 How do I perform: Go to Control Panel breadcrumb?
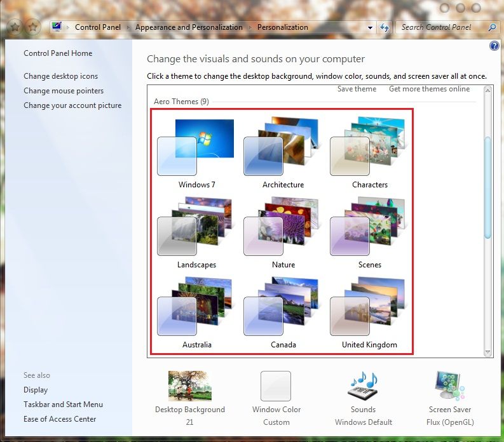click(98, 27)
